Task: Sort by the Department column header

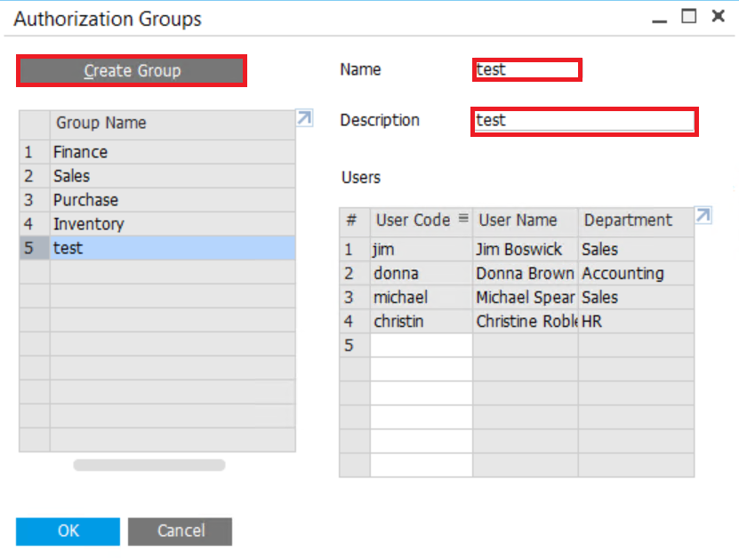Action: click(x=628, y=220)
